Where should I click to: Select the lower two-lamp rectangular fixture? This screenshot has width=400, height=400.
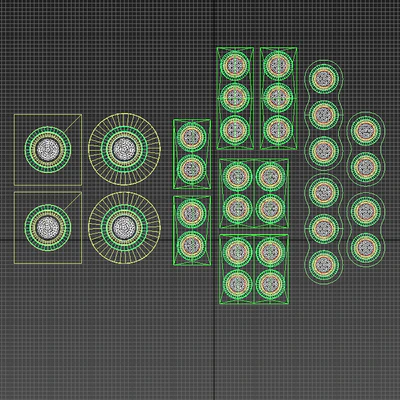click(x=192, y=231)
